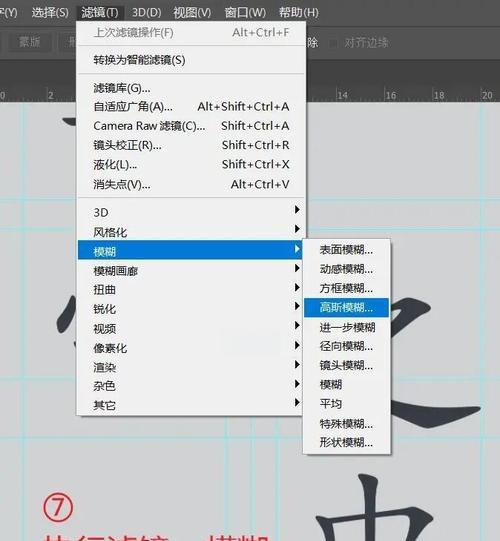Select 表面模糊... surface blur
Image resolution: width=500 pixels, height=541 pixels.
click(x=346, y=249)
